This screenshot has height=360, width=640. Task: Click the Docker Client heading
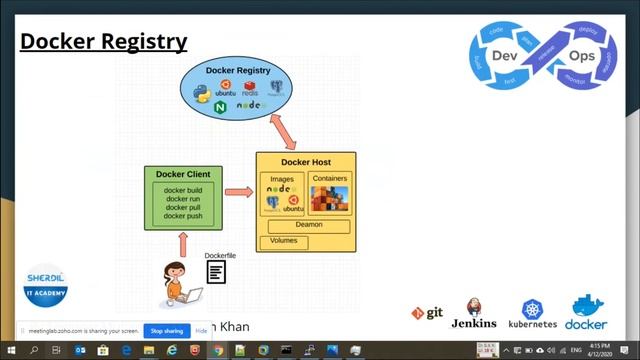click(x=183, y=174)
